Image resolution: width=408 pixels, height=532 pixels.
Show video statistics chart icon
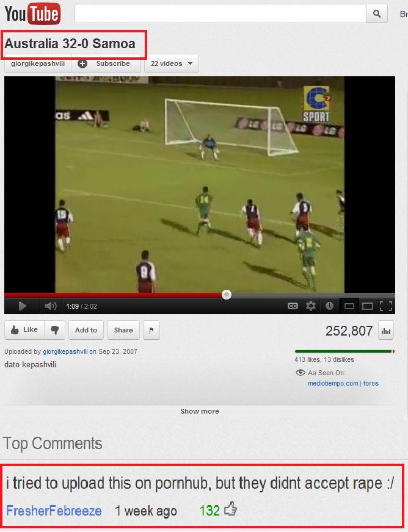coord(386,331)
